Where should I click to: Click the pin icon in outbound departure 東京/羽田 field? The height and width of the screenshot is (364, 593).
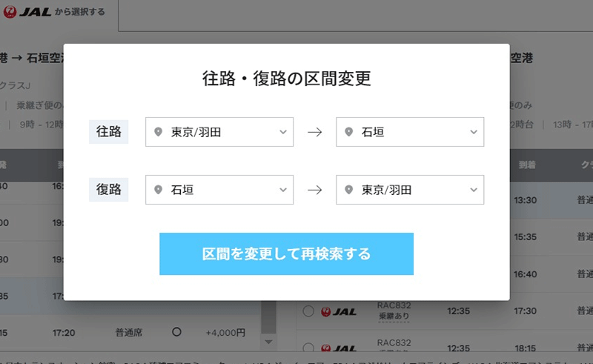[157, 133]
